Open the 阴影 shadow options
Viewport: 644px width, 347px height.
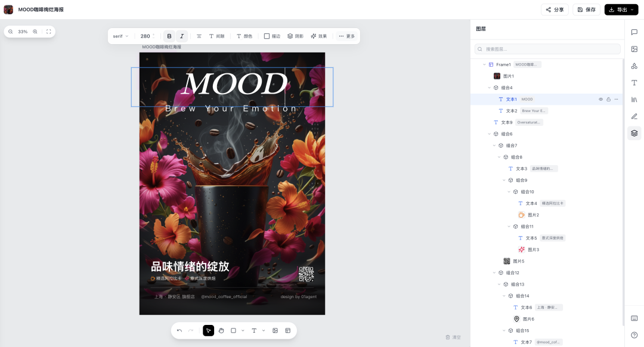coord(295,36)
